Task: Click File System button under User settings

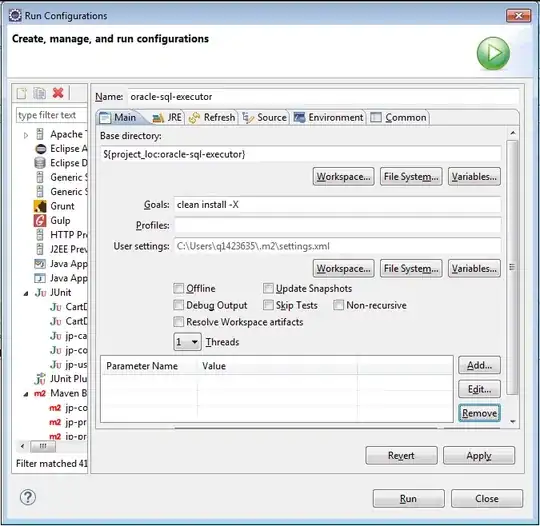Action: 411,268
